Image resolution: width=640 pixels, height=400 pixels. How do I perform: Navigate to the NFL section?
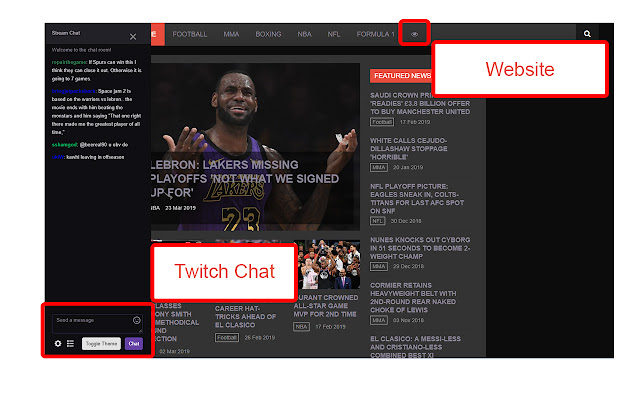coord(334,34)
